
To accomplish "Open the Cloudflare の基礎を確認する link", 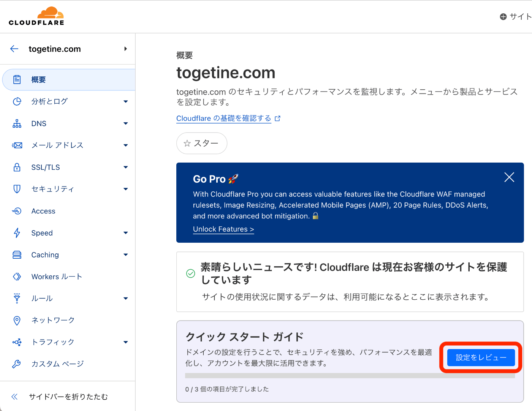I will point(223,118).
